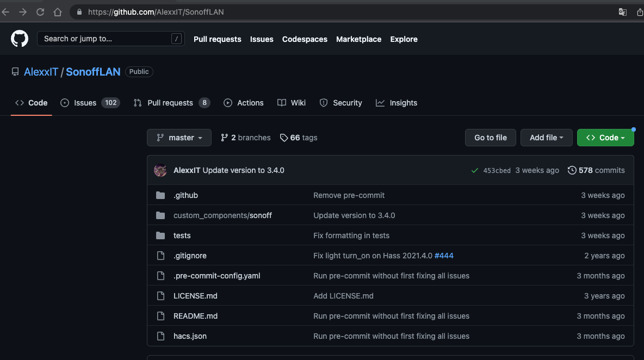Image resolution: width=644 pixels, height=360 pixels.
Task: Open the Pull requests tab with 8
Action: tap(172, 103)
